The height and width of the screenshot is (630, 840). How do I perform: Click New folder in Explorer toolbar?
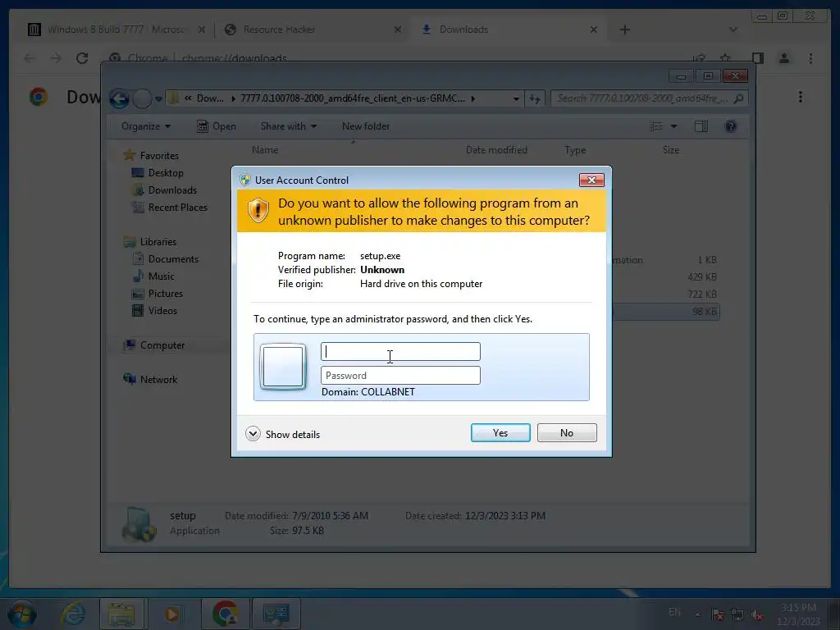[x=366, y=126]
